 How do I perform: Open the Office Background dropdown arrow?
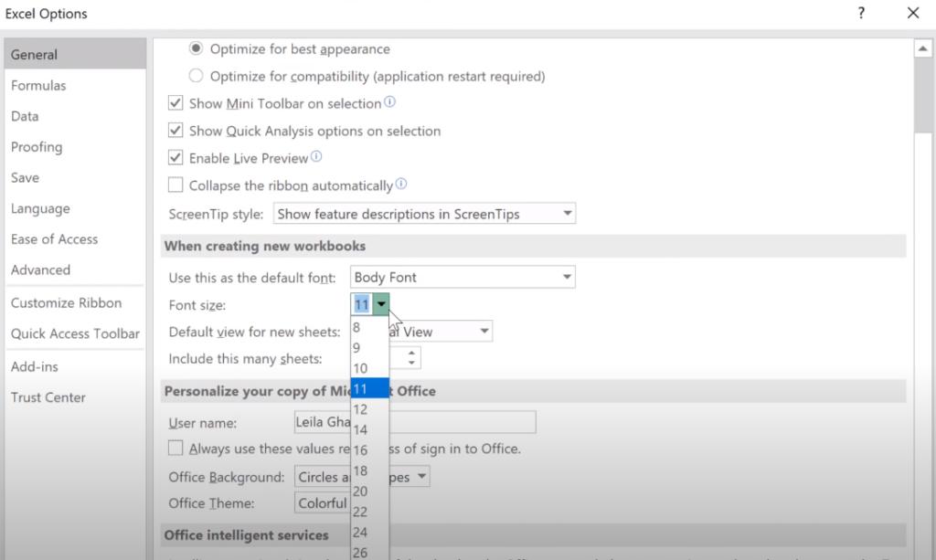(x=421, y=476)
